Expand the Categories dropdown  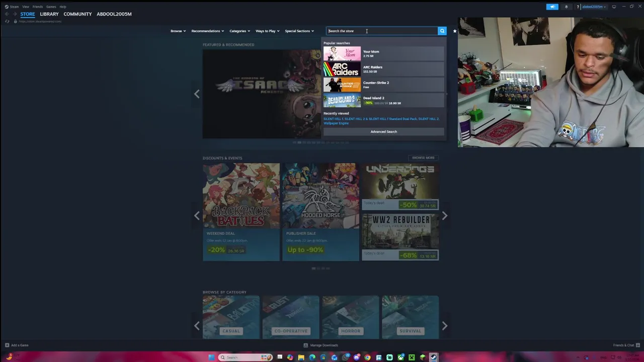[239, 31]
